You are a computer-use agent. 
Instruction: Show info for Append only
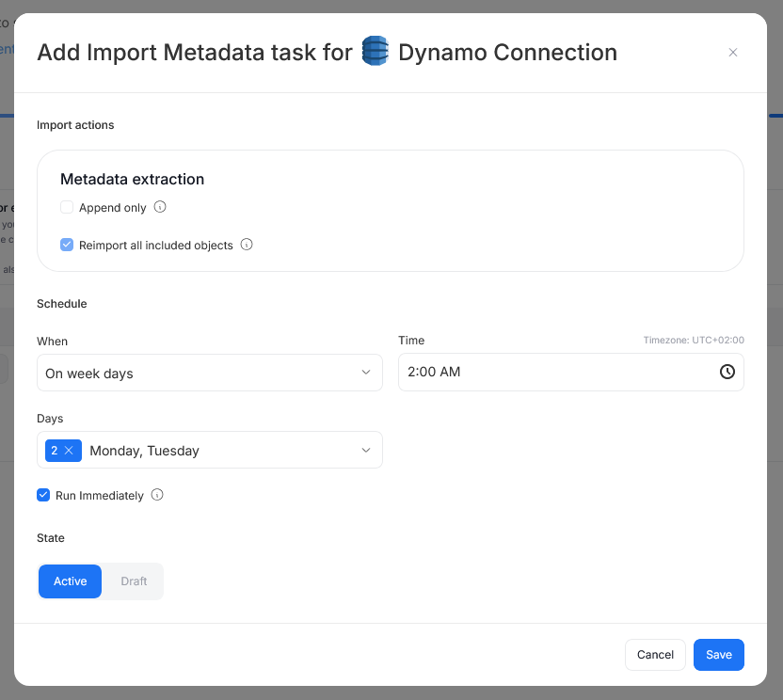[x=160, y=207]
